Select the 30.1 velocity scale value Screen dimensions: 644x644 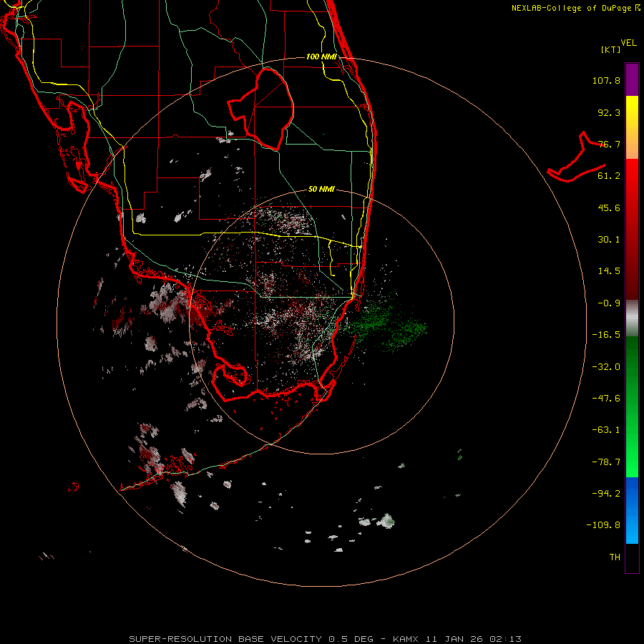point(609,240)
